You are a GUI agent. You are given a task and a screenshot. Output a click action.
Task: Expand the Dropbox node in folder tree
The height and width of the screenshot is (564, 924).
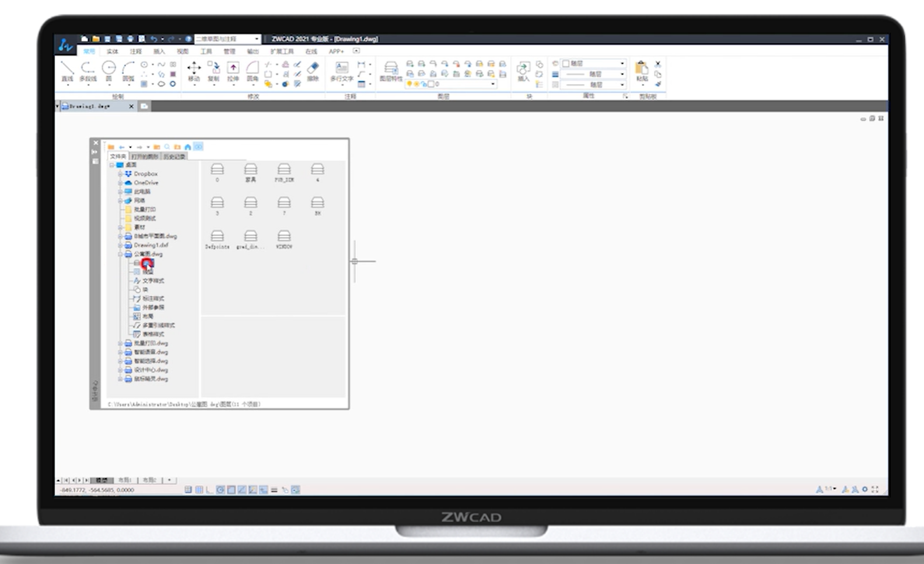(120, 174)
